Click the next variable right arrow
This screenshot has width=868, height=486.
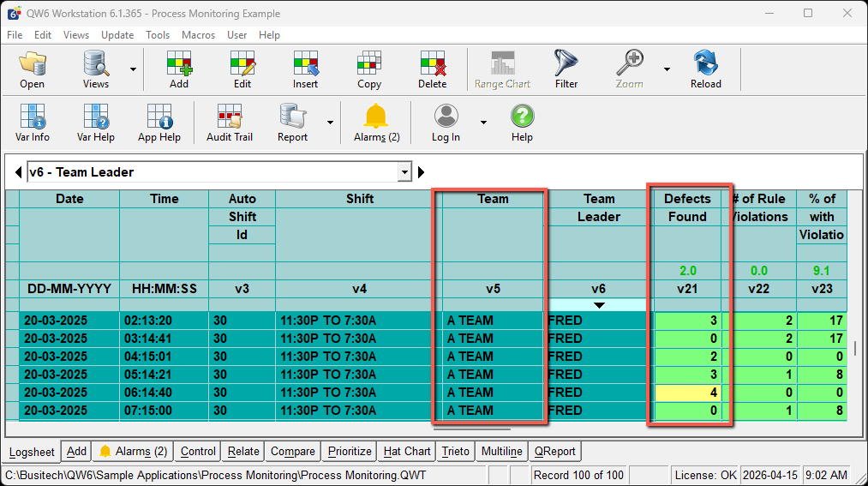[x=422, y=172]
